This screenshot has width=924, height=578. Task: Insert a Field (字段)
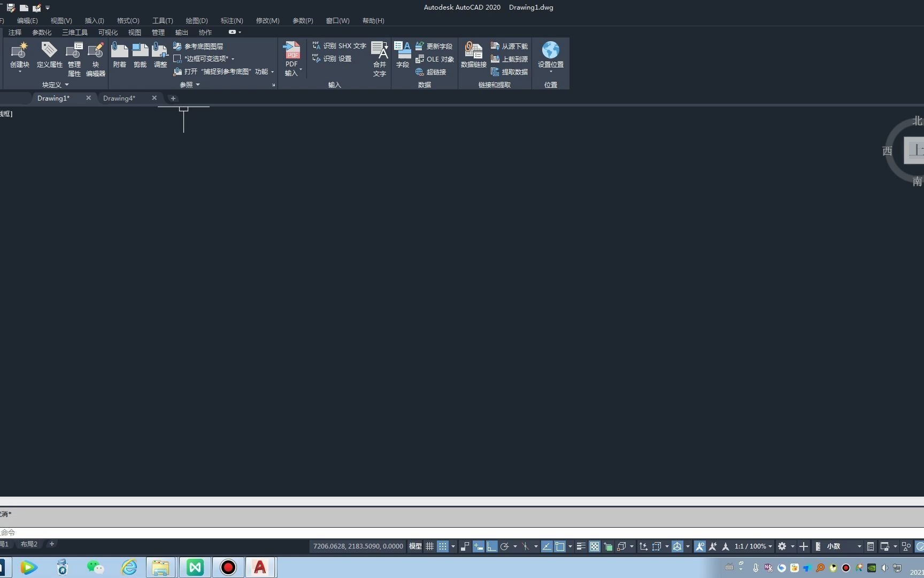(403, 55)
